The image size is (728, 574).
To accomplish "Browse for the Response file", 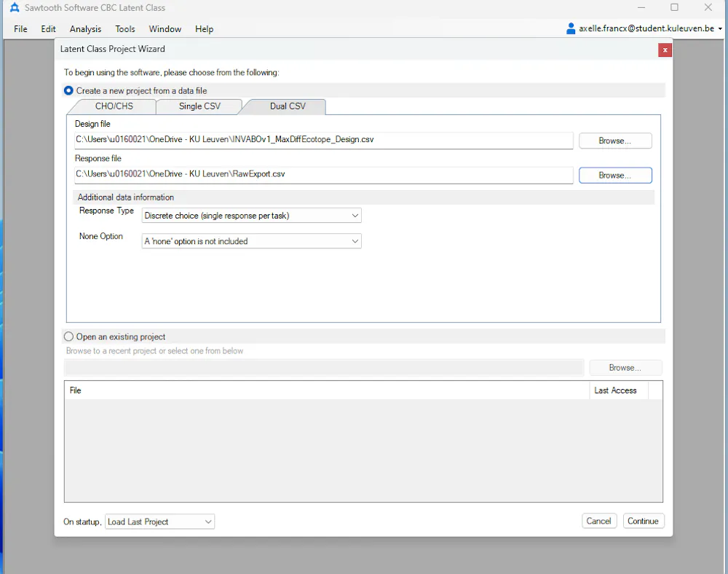I will tap(615, 175).
